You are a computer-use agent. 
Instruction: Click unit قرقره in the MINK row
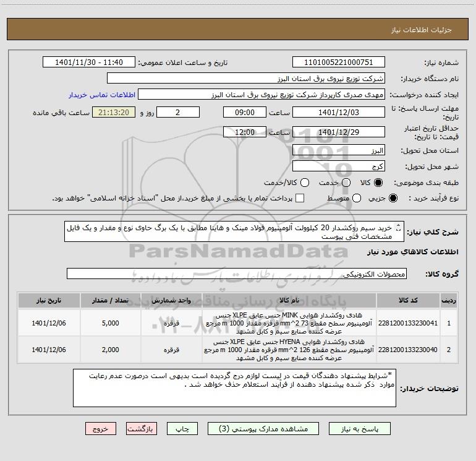tap(171, 323)
